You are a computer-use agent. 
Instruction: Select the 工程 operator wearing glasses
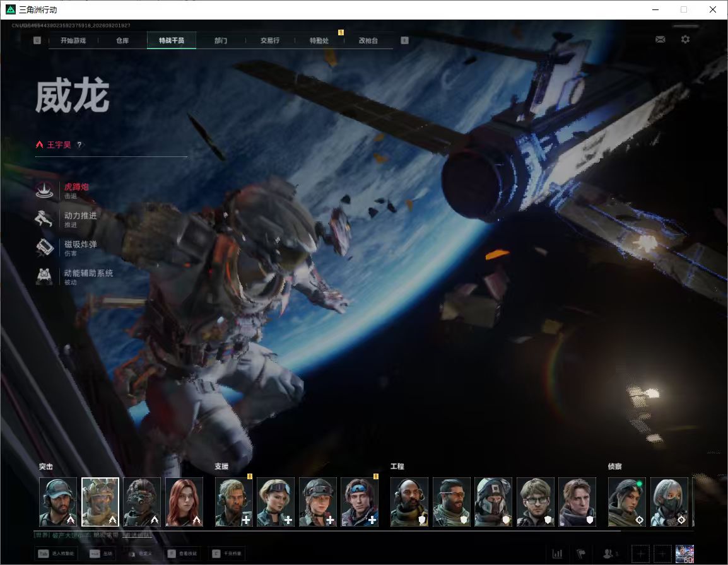click(536, 502)
